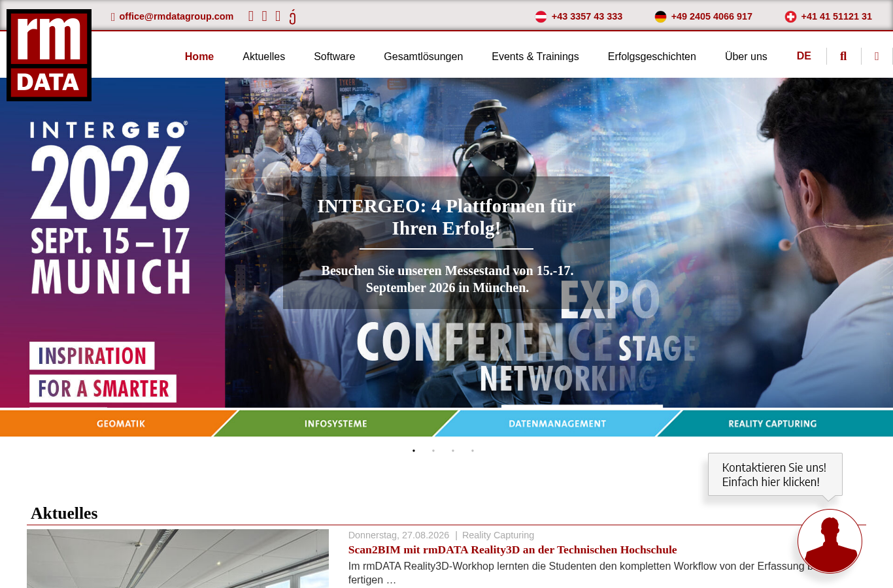Select the green INFOSYSTEME tab
893x588 pixels.
[x=335, y=423]
